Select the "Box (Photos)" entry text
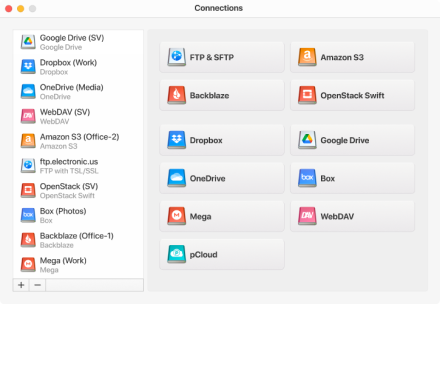 pyautogui.click(x=63, y=211)
